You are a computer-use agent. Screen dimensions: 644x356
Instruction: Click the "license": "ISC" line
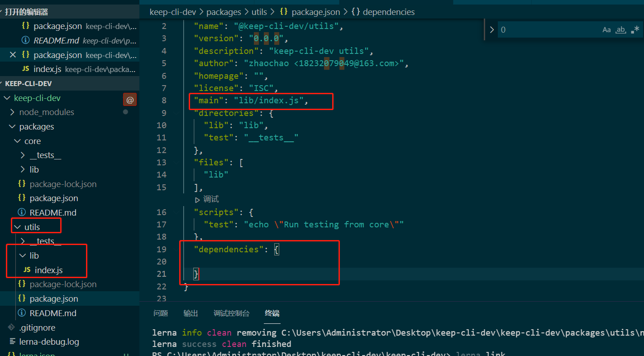click(236, 88)
